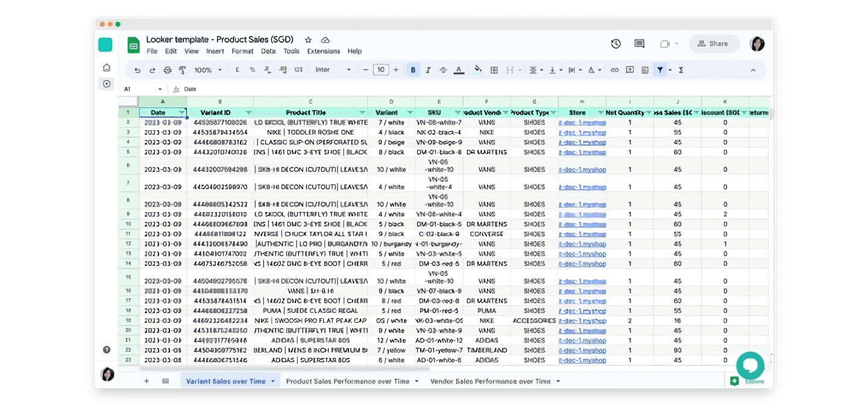Open text wrapping dropdown

(x=574, y=70)
